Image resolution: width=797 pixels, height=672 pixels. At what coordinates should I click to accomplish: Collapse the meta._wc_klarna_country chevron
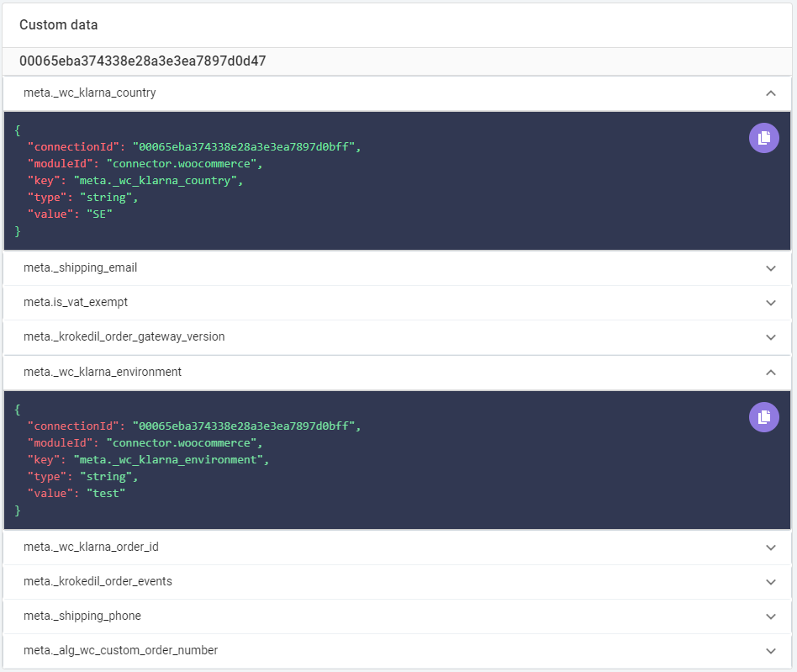pyautogui.click(x=771, y=93)
